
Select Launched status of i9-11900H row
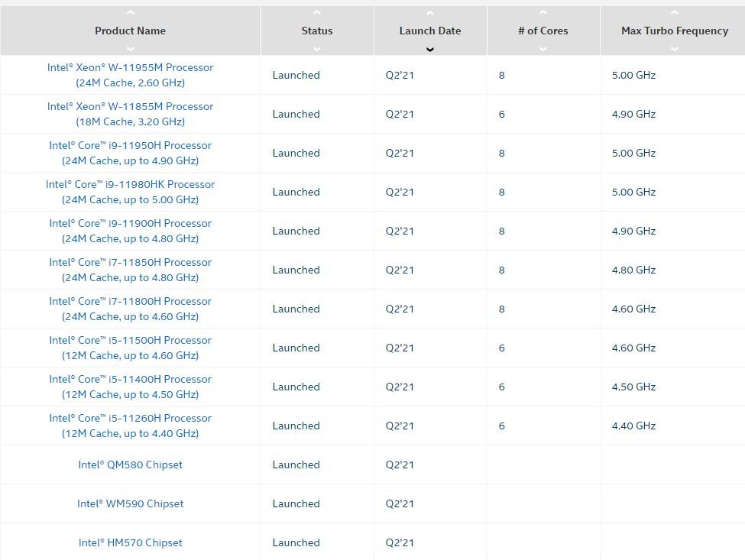(296, 231)
